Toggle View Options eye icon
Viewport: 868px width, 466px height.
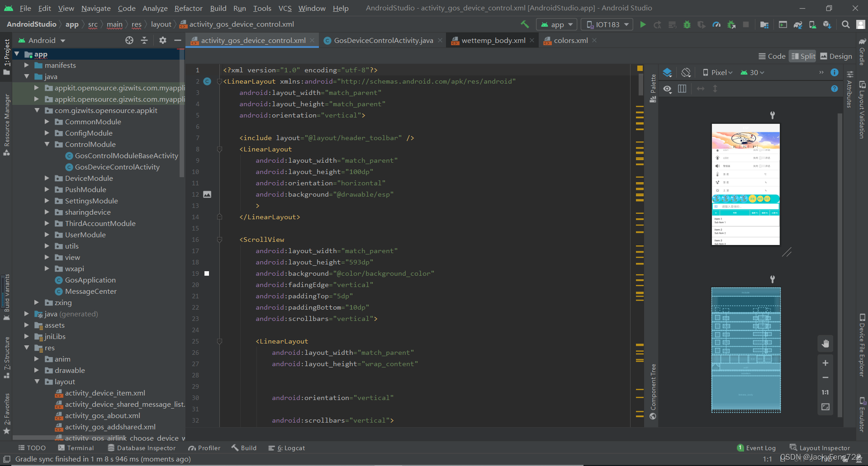click(667, 89)
